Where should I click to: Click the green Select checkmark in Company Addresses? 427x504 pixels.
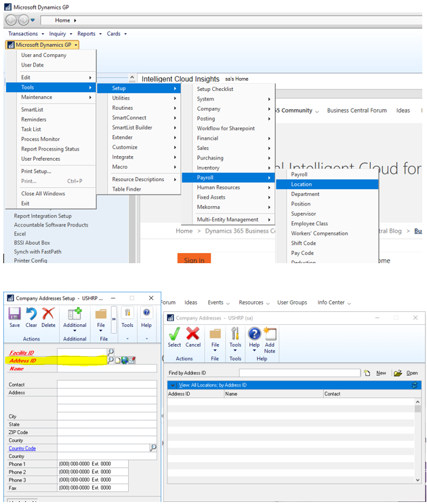(174, 334)
